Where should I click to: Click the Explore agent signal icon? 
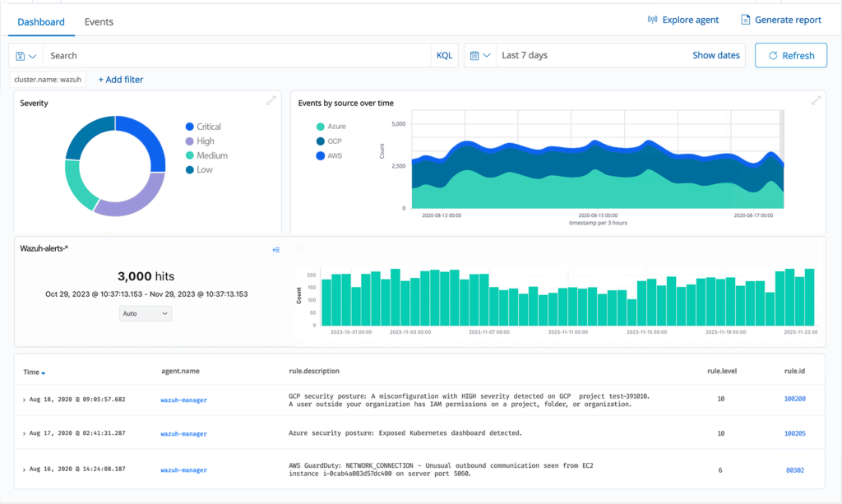(652, 21)
